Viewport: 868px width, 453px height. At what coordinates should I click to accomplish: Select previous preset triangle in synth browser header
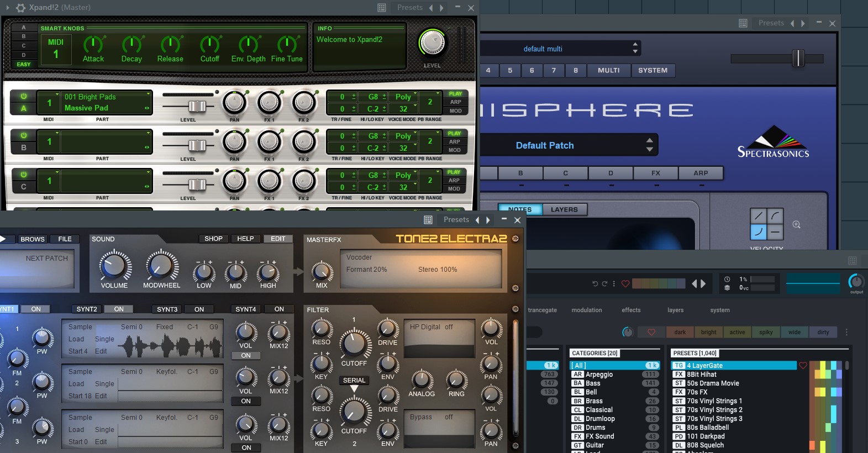tap(695, 284)
